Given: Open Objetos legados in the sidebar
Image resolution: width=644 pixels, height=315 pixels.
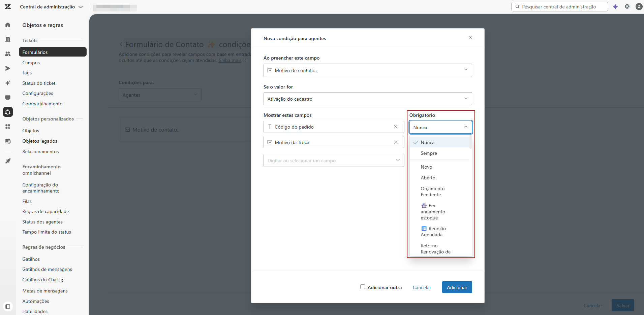Looking at the screenshot, I should 40,141.
